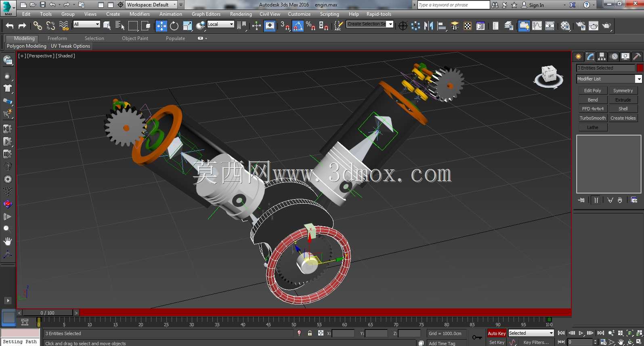Screen dimensions: 644x346
Task: Click the Mirror tool icon
Action: [429, 26]
